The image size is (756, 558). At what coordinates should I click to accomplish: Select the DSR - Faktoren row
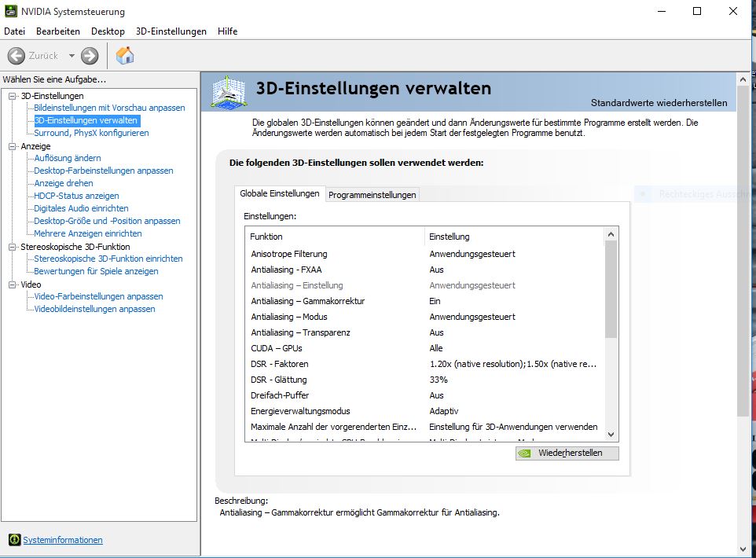[x=424, y=364]
